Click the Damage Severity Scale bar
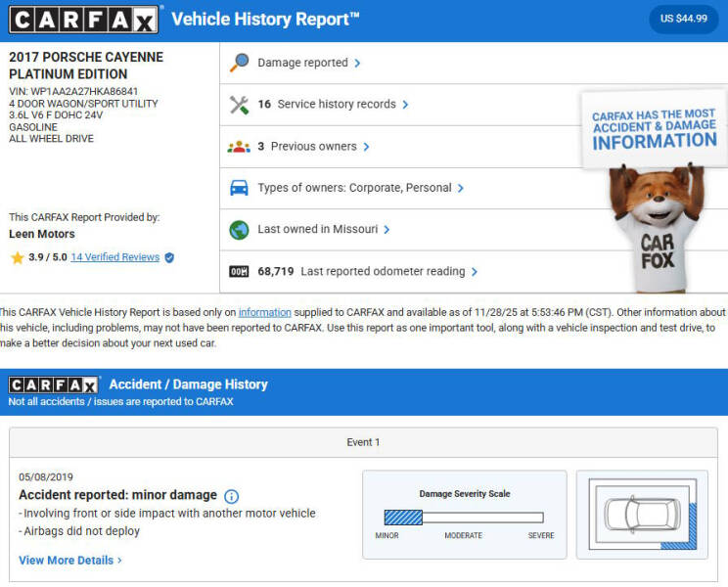 464,518
